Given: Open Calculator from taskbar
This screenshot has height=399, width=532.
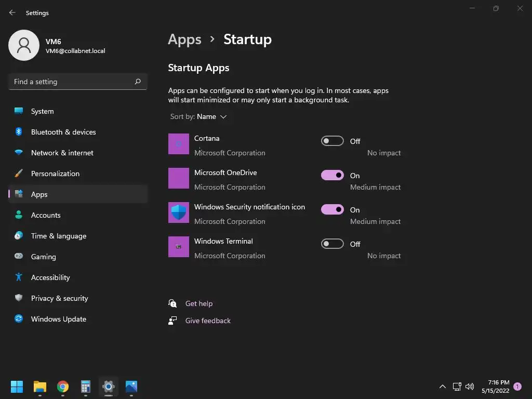Looking at the screenshot, I should 86,387.
